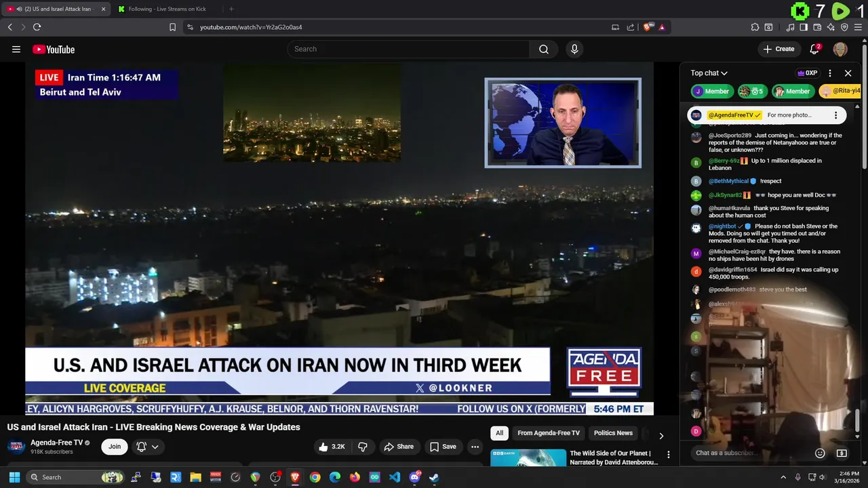Open the account avatar menu

tap(840, 49)
